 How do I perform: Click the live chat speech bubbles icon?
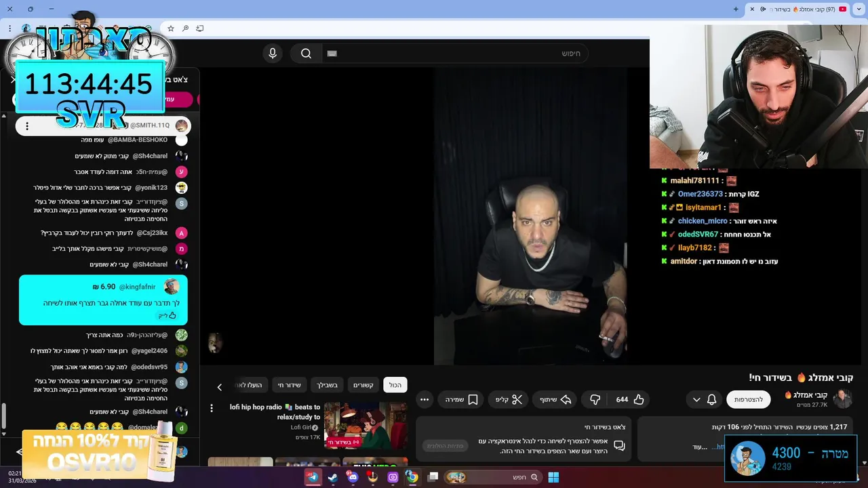pos(619,445)
